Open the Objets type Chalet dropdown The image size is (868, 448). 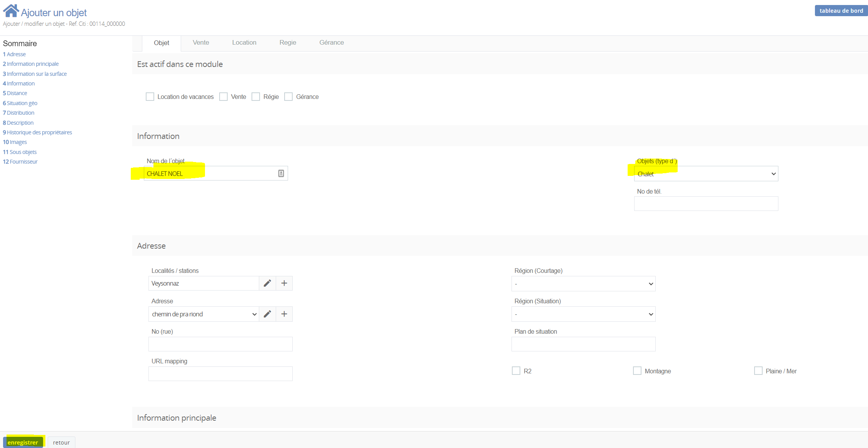(x=706, y=174)
